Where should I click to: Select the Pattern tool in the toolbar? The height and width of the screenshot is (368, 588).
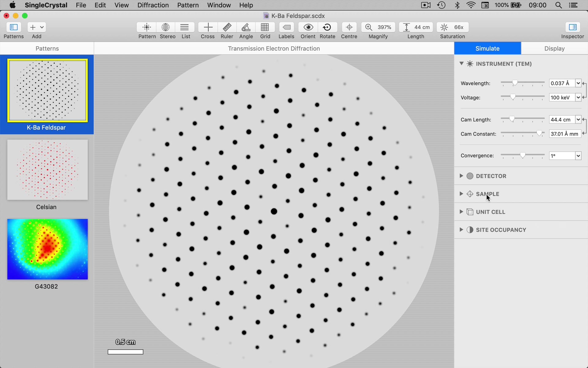[147, 30]
